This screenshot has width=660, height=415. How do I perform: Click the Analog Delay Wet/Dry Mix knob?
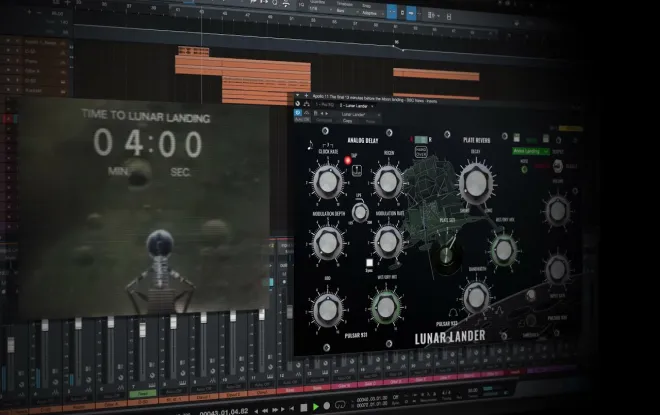point(386,307)
